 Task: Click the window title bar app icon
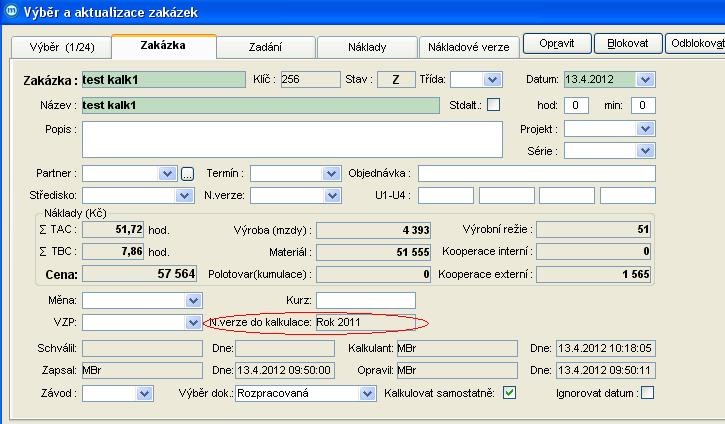(10, 11)
